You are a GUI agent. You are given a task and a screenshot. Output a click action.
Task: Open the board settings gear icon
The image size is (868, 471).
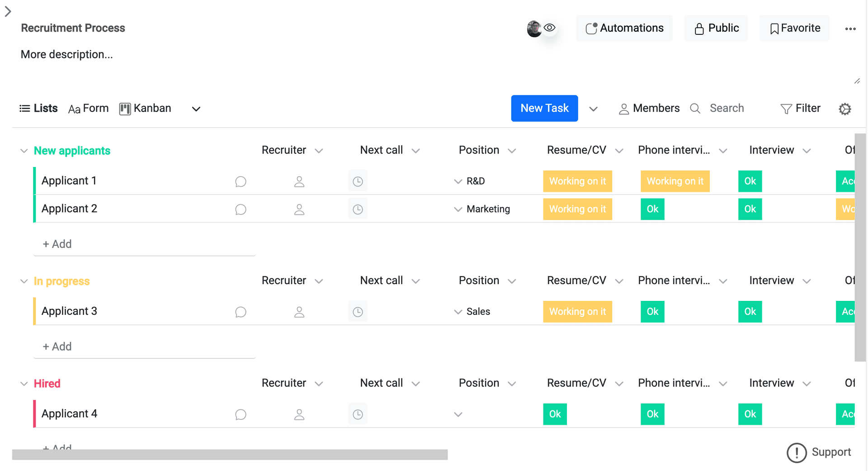point(844,109)
